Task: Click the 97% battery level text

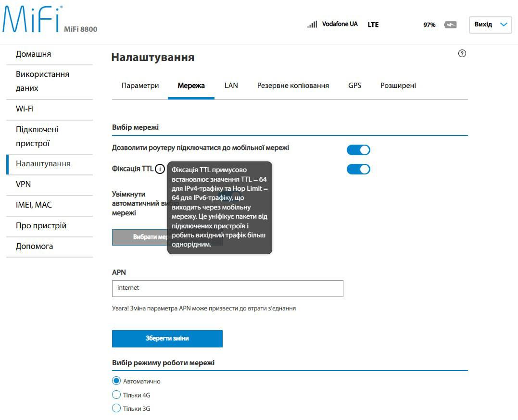Action: point(429,25)
